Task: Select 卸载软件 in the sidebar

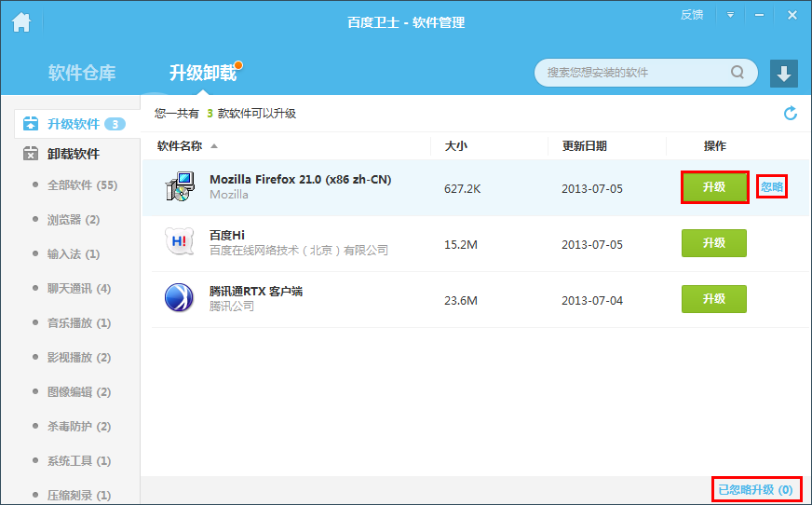Action: pyautogui.click(x=73, y=154)
